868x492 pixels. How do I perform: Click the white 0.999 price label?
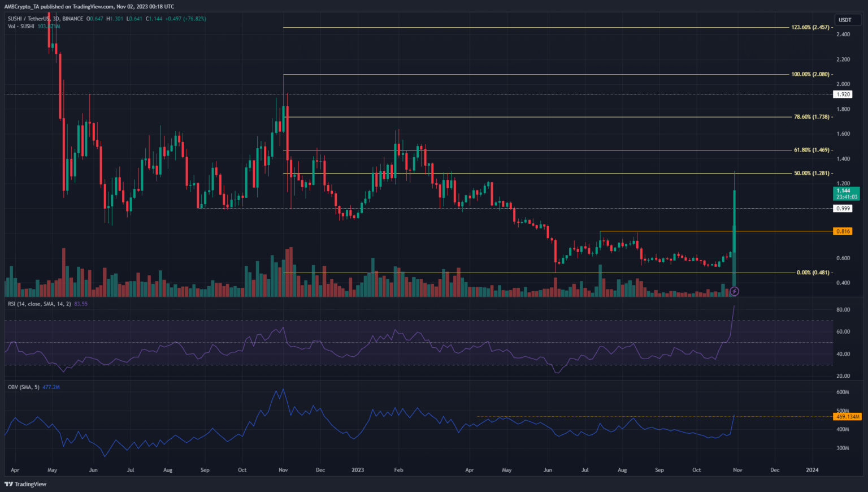click(843, 209)
